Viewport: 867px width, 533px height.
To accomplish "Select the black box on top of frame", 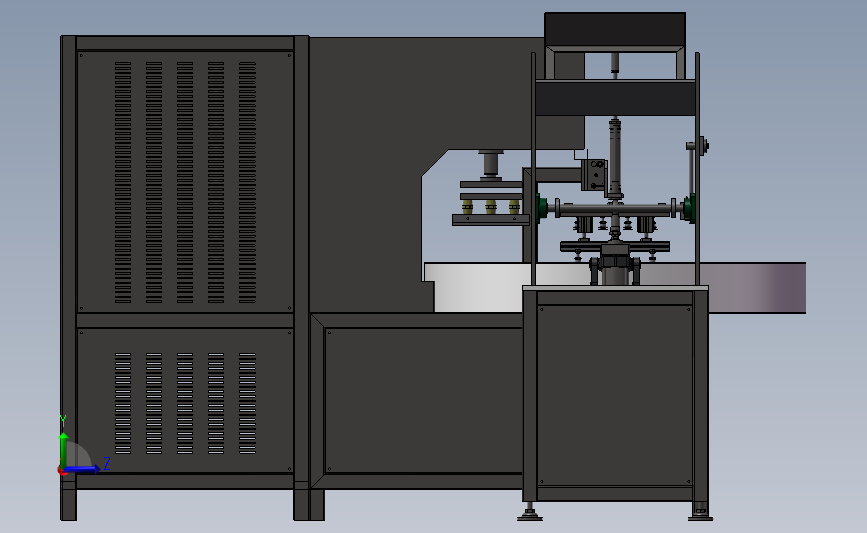I will coord(615,30).
